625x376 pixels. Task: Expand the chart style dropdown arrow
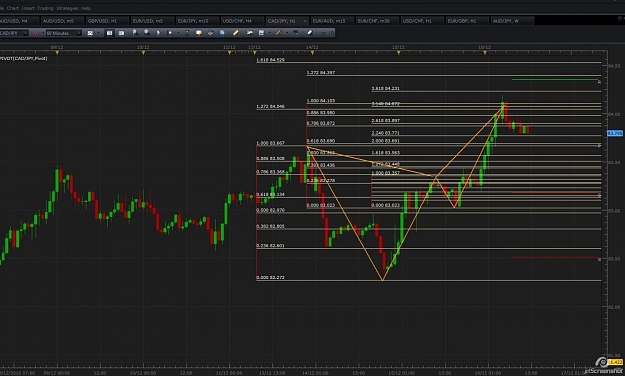coord(99,33)
